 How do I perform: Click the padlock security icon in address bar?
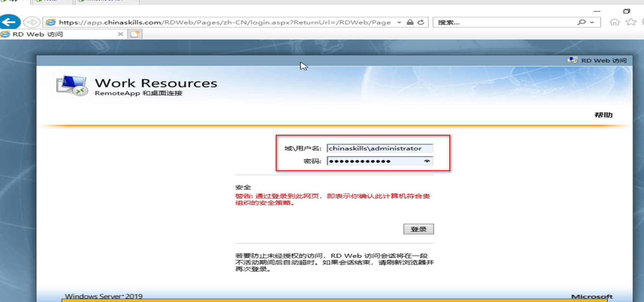coord(410,22)
